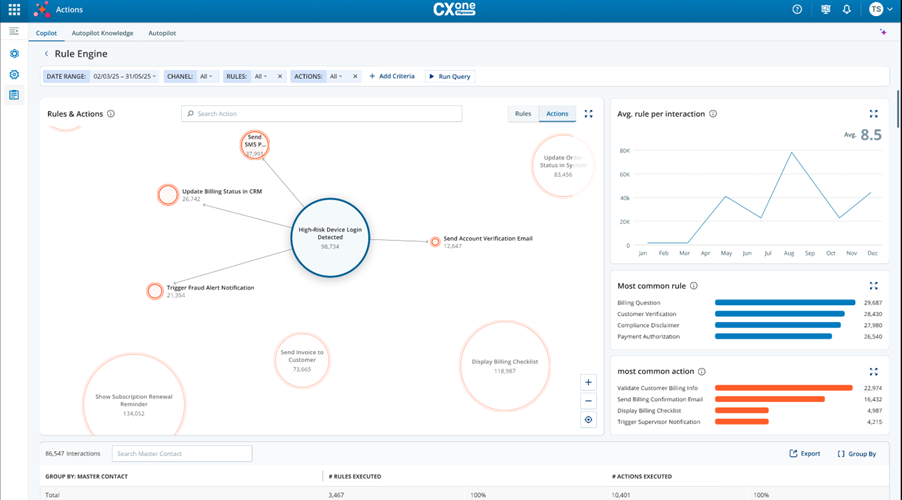Image resolution: width=902 pixels, height=500 pixels.
Task: Click the Run Query button
Action: point(450,76)
